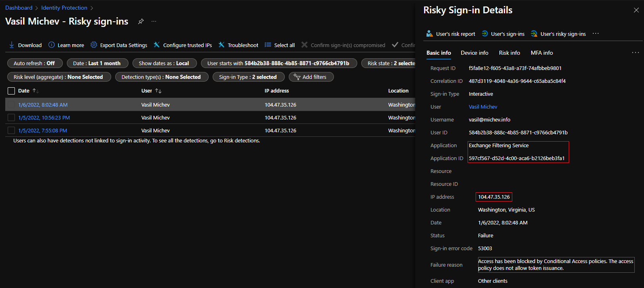
Task: Check the 1/6/2022 8:02:48 AM row
Action: pos(11,105)
